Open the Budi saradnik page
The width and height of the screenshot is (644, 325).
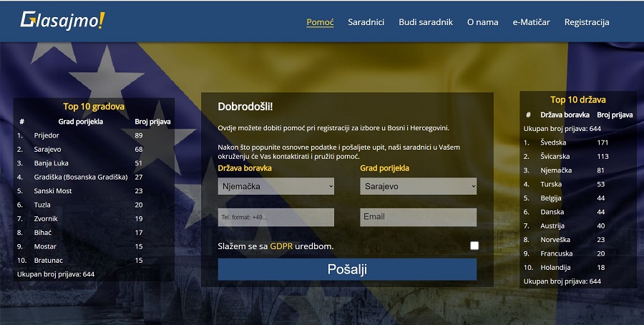point(426,22)
